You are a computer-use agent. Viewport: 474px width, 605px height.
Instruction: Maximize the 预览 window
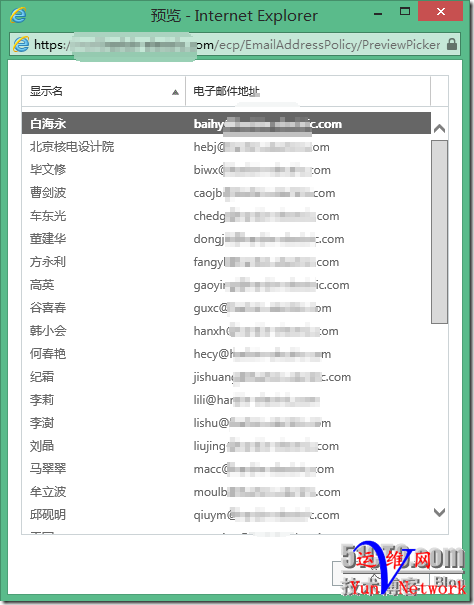point(405,12)
